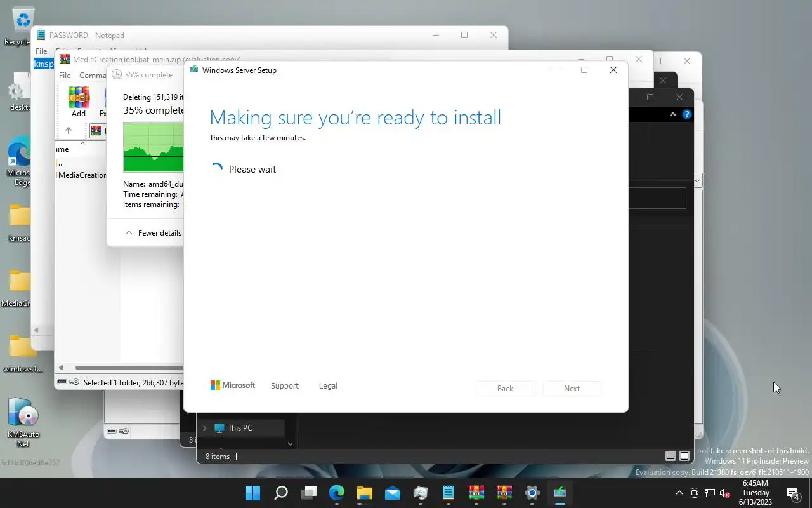Maximize the Notepad window
Screen dimensions: 812x508
(464, 35)
